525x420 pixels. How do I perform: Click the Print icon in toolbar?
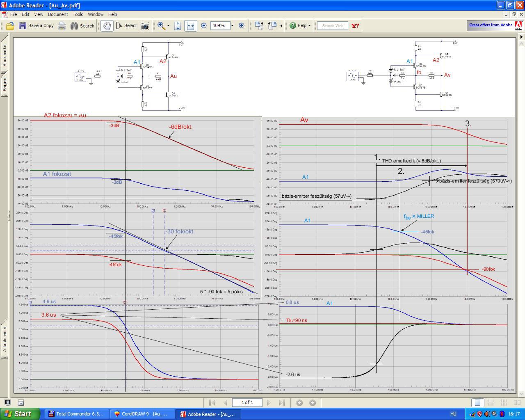click(x=62, y=25)
